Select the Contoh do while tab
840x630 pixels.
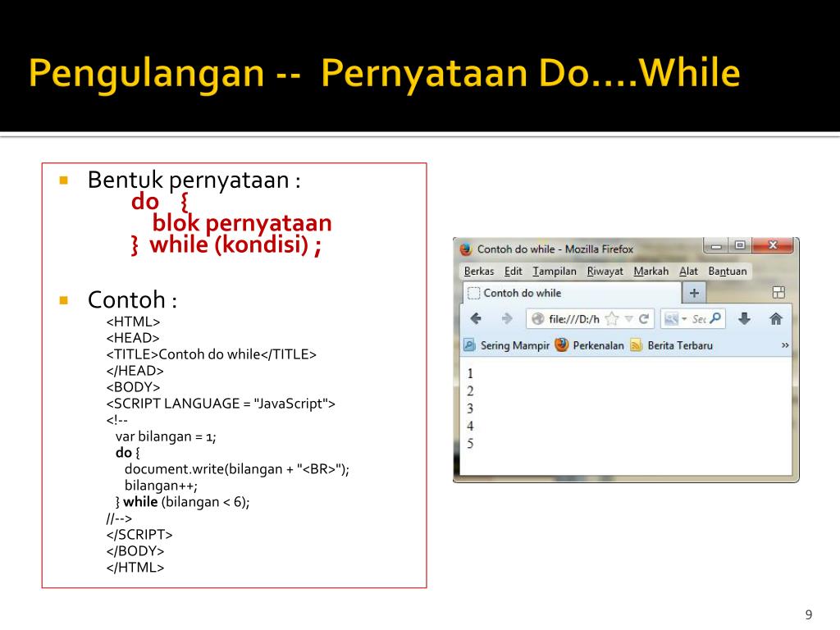coord(572,293)
